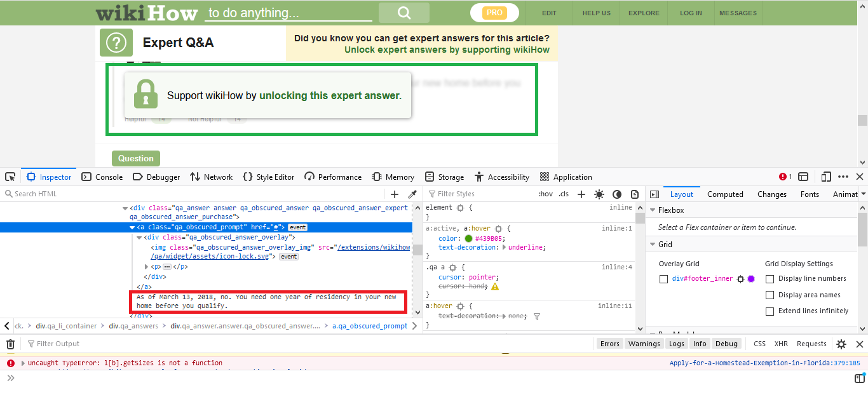Toggle the Errors console filter
868x397 pixels.
[609, 344]
